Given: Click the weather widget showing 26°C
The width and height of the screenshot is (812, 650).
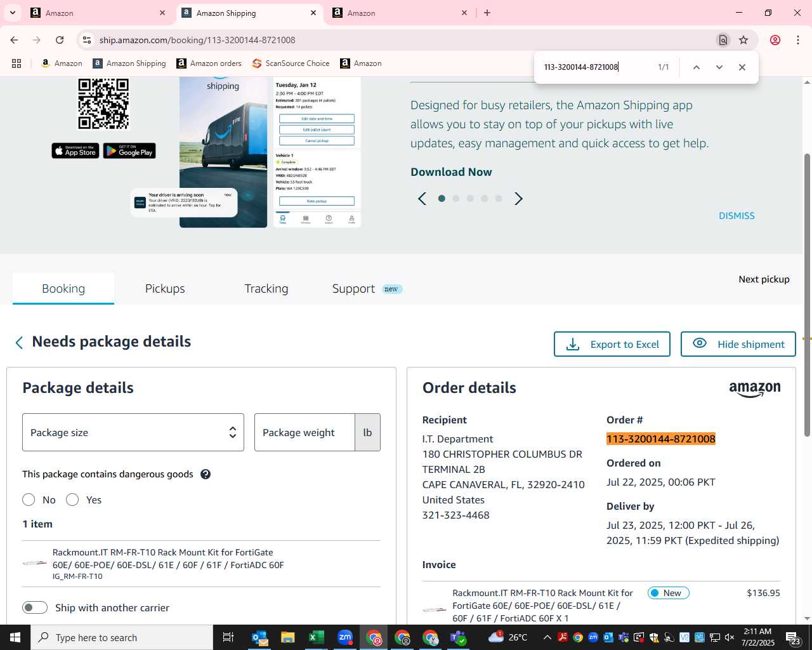Looking at the screenshot, I should click(x=508, y=637).
